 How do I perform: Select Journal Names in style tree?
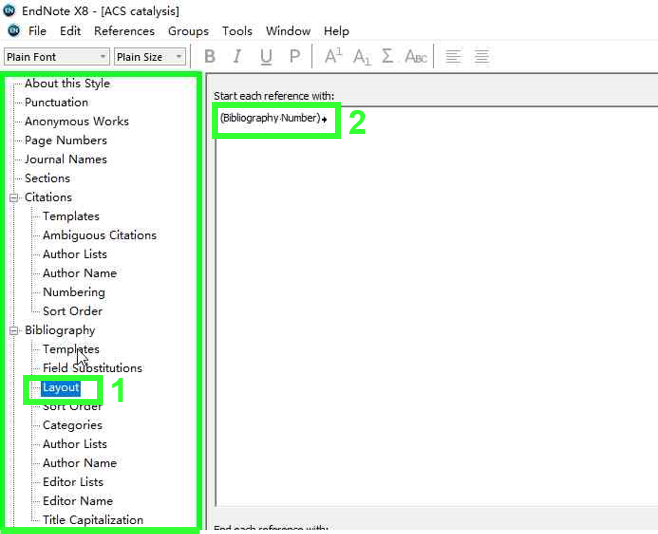click(x=66, y=159)
